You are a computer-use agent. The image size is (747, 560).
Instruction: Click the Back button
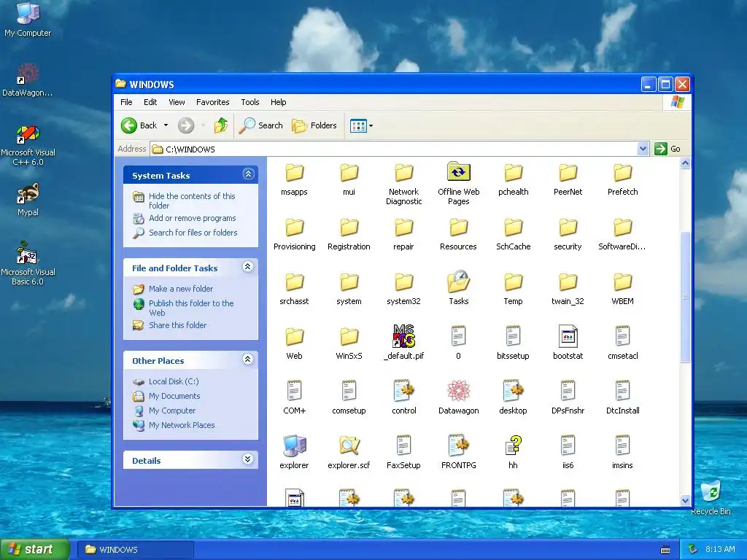pyautogui.click(x=139, y=125)
